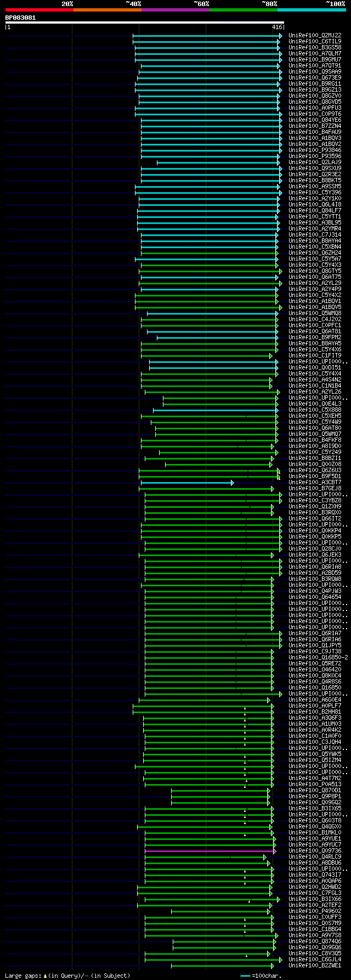Click the green ~80% identity legend segment
This screenshot has height=980, width=351.
coord(243,10)
